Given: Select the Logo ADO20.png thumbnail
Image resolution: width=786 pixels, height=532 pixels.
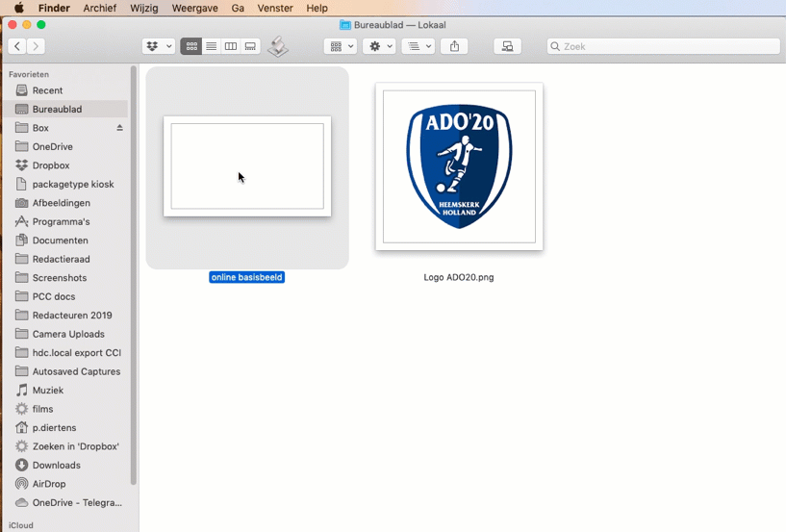Looking at the screenshot, I should coord(459,166).
